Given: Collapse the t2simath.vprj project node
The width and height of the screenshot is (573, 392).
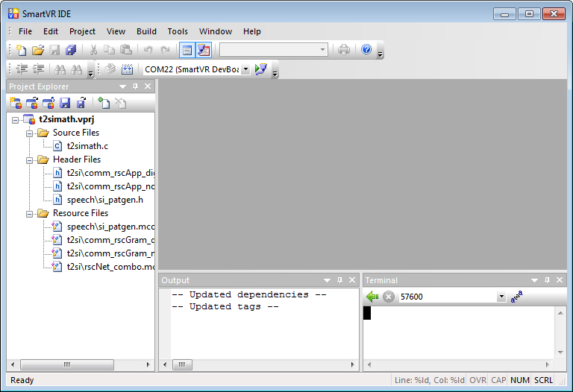Looking at the screenshot, I should coord(15,120).
